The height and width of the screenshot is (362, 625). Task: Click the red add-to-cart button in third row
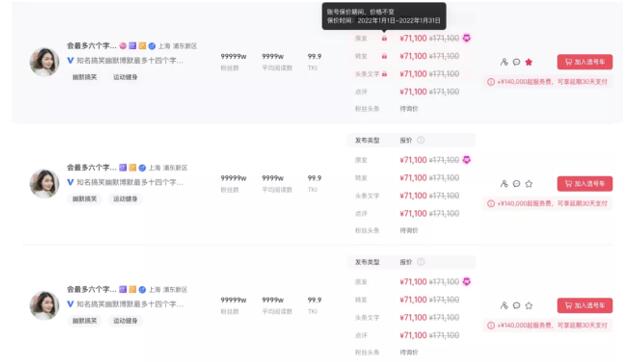point(585,305)
